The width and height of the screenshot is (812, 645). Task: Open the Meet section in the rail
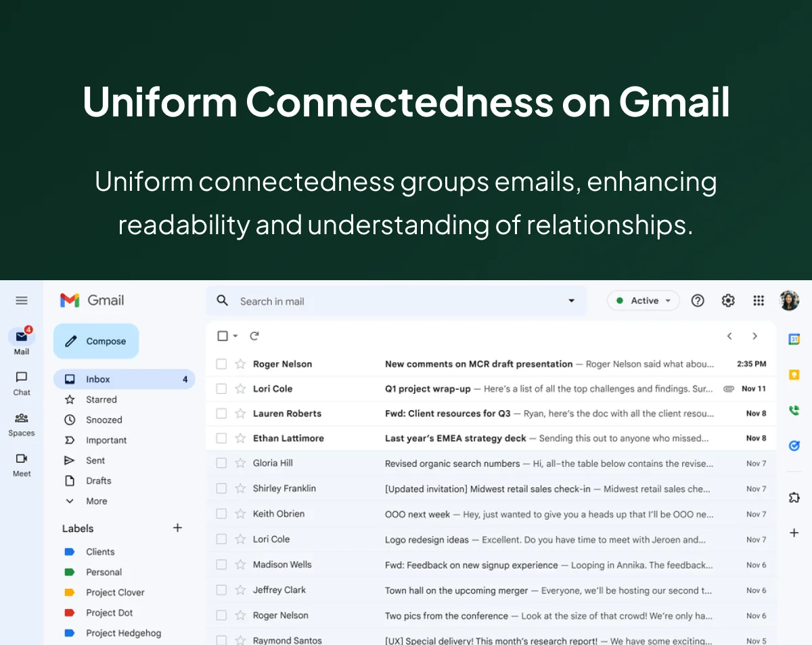[x=22, y=464]
